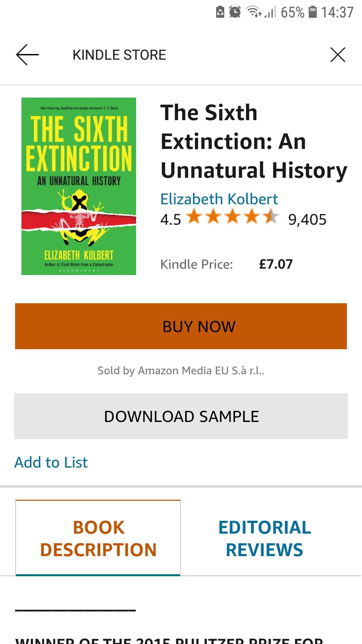Viewport: 362px width, 644px height.
Task: Tap the KINDLE STORE header title
Action: tap(119, 55)
